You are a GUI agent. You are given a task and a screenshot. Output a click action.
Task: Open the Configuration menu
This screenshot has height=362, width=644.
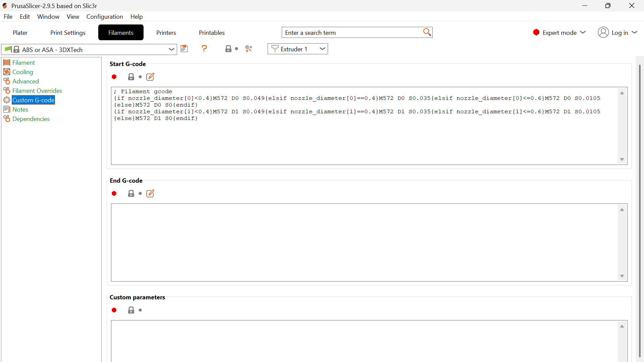(105, 16)
